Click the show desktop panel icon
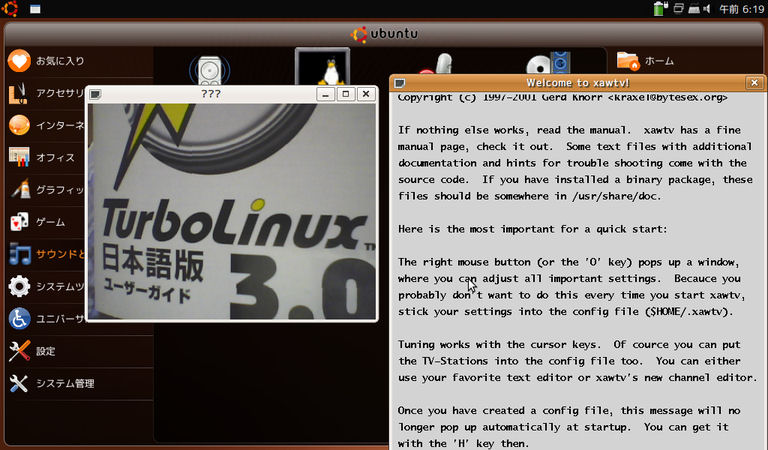The width and height of the screenshot is (768, 450). (35, 9)
